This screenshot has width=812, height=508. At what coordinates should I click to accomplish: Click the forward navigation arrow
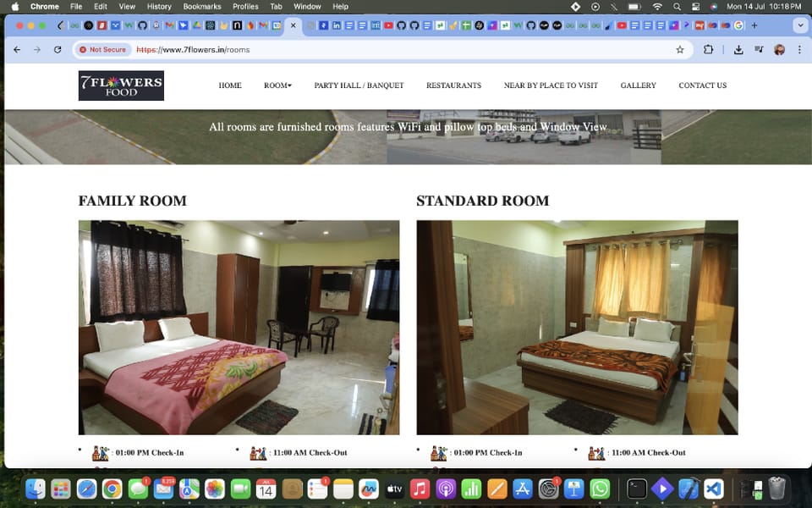tap(36, 50)
